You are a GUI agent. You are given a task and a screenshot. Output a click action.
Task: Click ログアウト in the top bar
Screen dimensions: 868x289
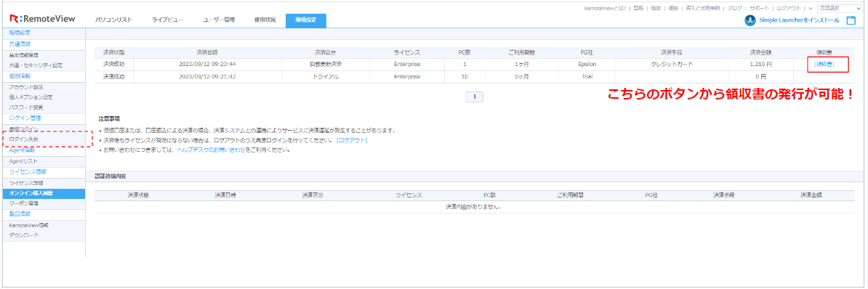pyautogui.click(x=788, y=8)
